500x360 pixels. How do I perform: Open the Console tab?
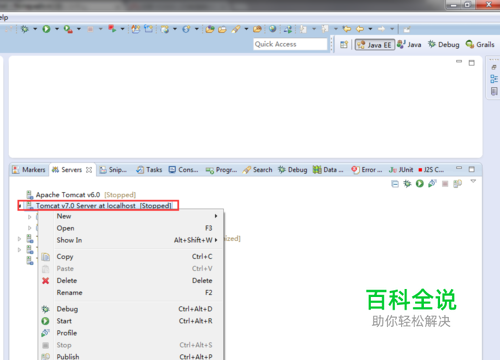pyautogui.click(x=183, y=170)
